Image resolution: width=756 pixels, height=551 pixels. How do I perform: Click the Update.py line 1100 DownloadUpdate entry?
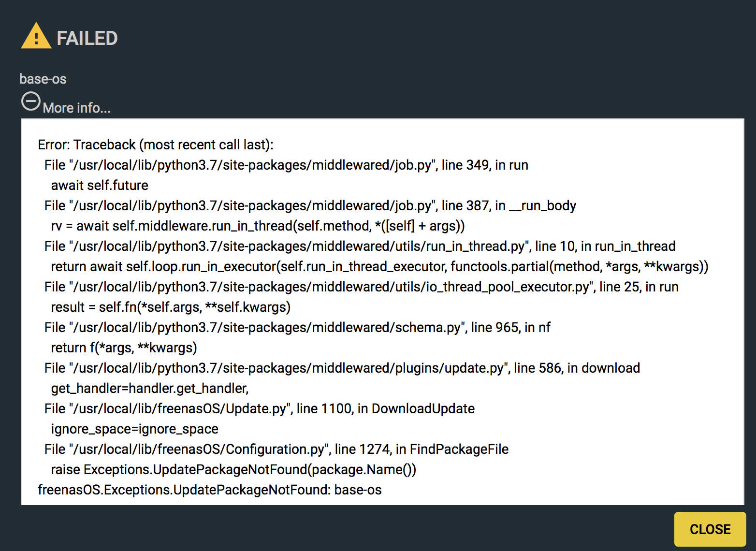click(x=260, y=409)
